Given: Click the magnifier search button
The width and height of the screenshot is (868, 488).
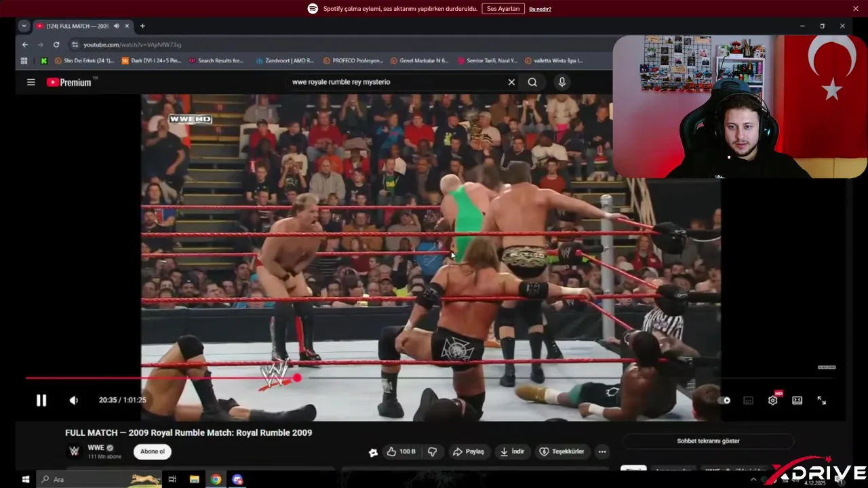Looking at the screenshot, I should point(532,82).
